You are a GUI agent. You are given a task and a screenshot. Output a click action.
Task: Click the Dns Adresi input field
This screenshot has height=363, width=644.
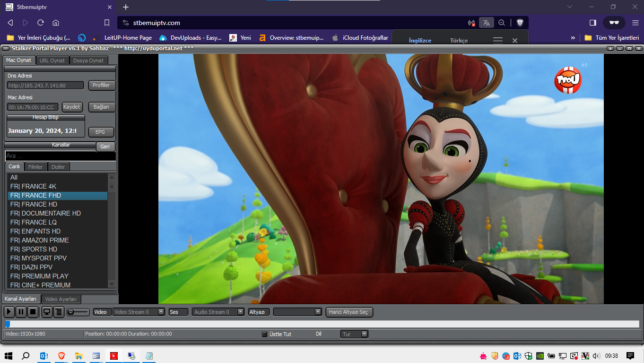45,86
